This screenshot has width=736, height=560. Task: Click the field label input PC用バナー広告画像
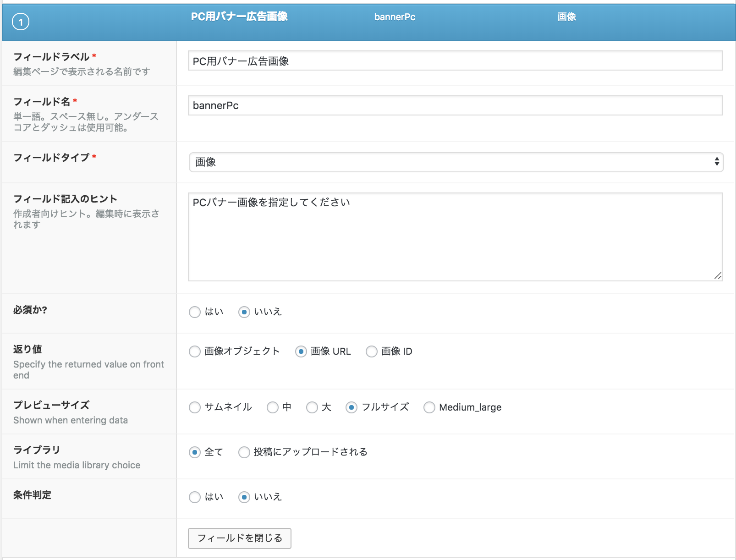[455, 61]
